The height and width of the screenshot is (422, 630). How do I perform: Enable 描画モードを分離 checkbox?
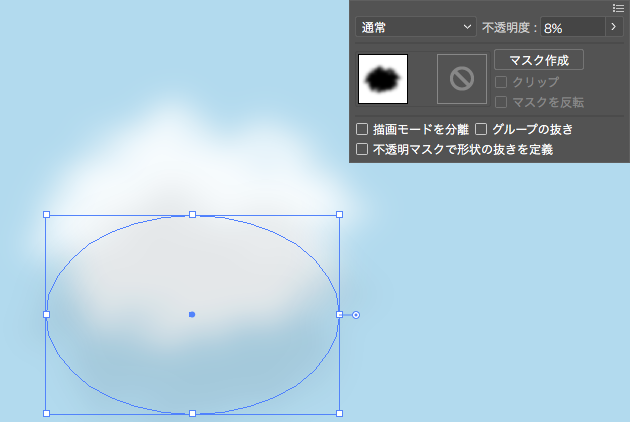pyautogui.click(x=362, y=129)
